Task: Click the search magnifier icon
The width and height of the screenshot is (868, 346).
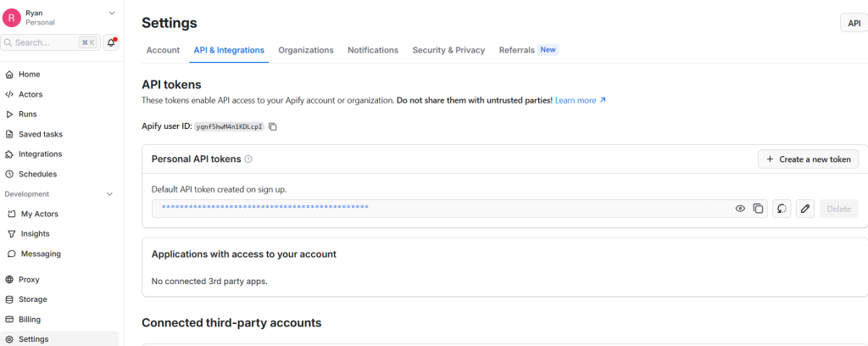Action: pos(8,42)
